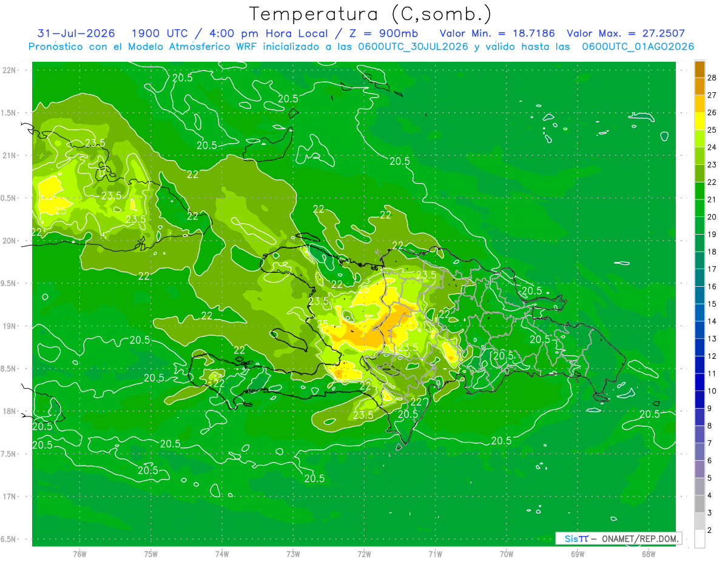Click the legend value '19'

pos(712,234)
